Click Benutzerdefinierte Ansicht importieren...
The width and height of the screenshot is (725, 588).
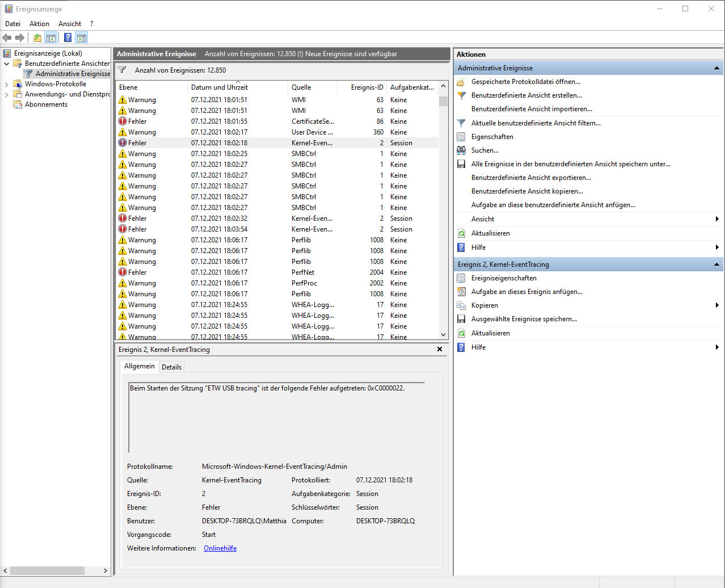click(x=532, y=109)
